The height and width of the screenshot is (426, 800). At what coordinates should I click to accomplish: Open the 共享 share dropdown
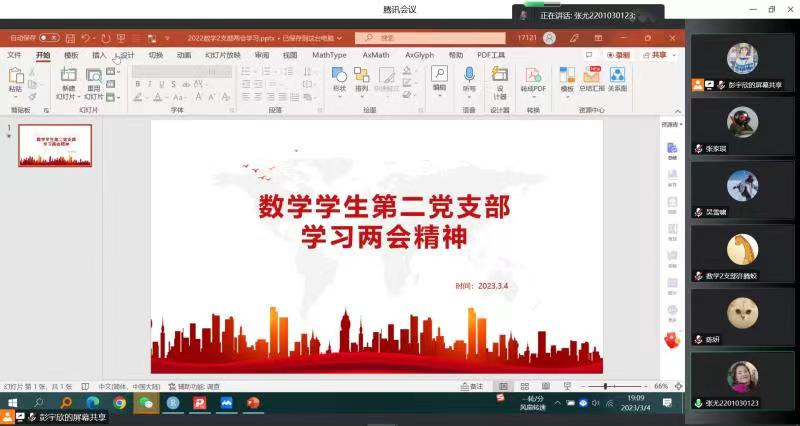coord(656,55)
